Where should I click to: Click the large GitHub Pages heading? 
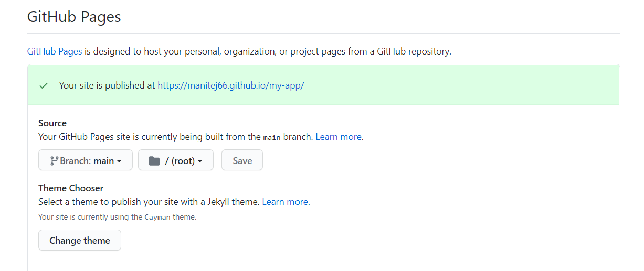point(74,17)
